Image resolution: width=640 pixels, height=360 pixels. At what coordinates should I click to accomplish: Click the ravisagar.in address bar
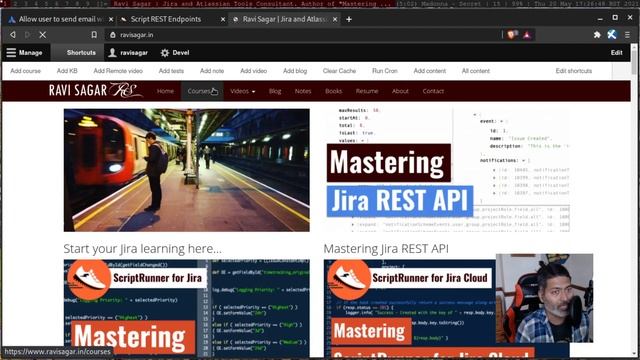302,35
